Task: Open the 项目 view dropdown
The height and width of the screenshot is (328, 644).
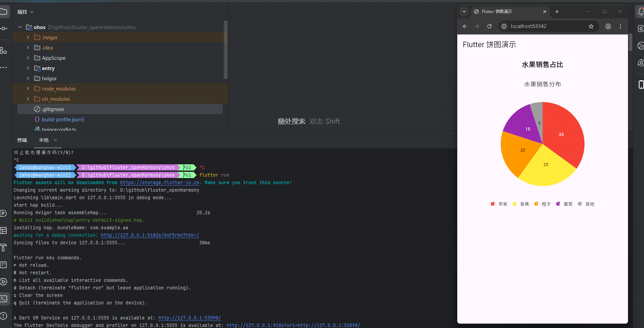Action: [x=26, y=12]
